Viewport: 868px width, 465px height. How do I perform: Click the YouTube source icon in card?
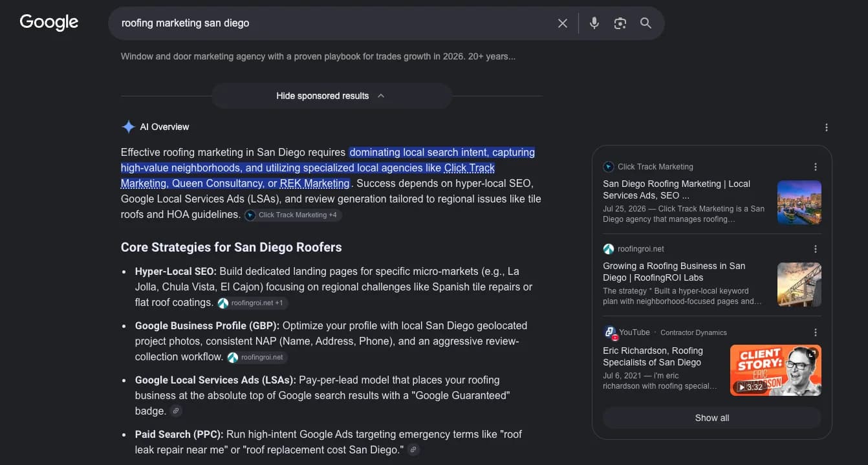coord(610,332)
